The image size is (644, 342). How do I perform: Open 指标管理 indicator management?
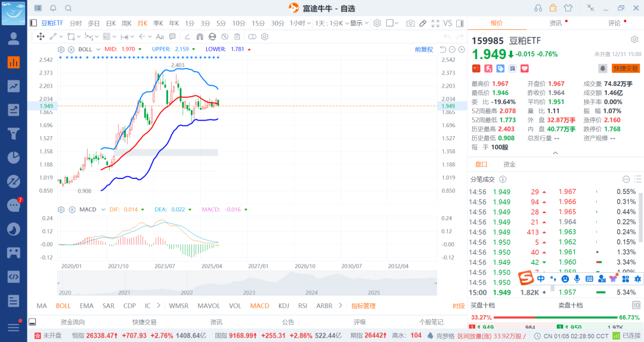pyautogui.click(x=364, y=306)
